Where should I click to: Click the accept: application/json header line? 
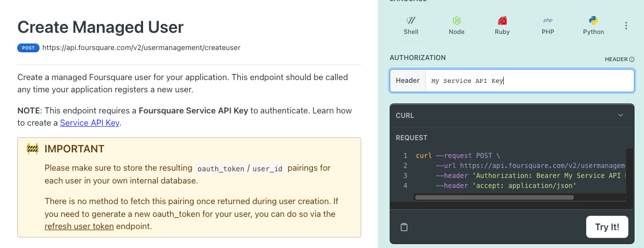click(506, 186)
